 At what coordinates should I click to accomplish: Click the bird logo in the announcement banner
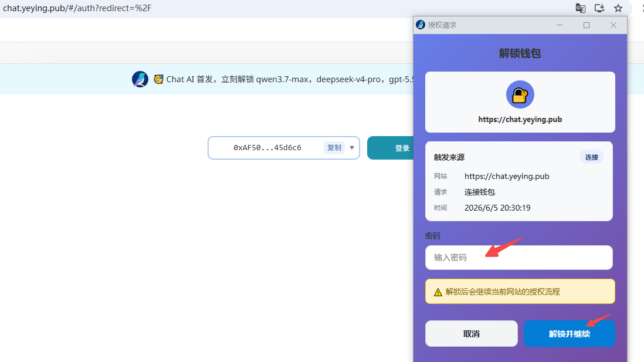pyautogui.click(x=140, y=79)
